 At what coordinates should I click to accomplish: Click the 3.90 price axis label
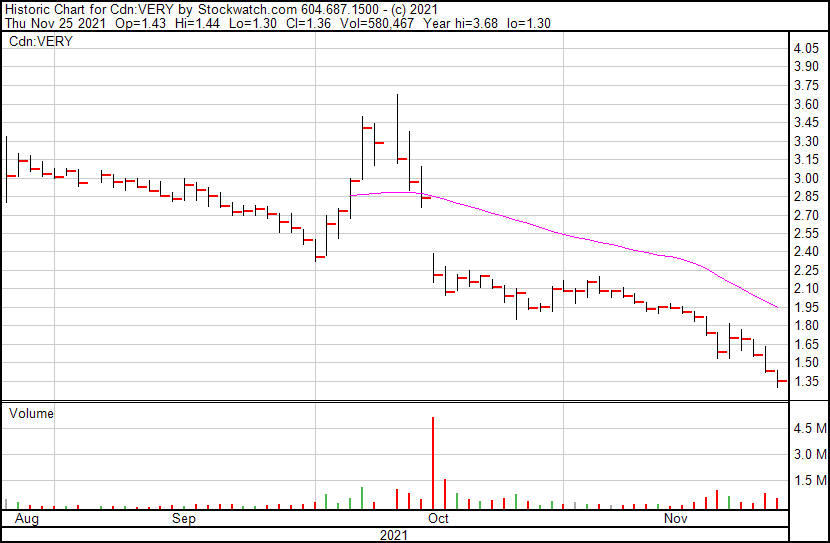806,67
